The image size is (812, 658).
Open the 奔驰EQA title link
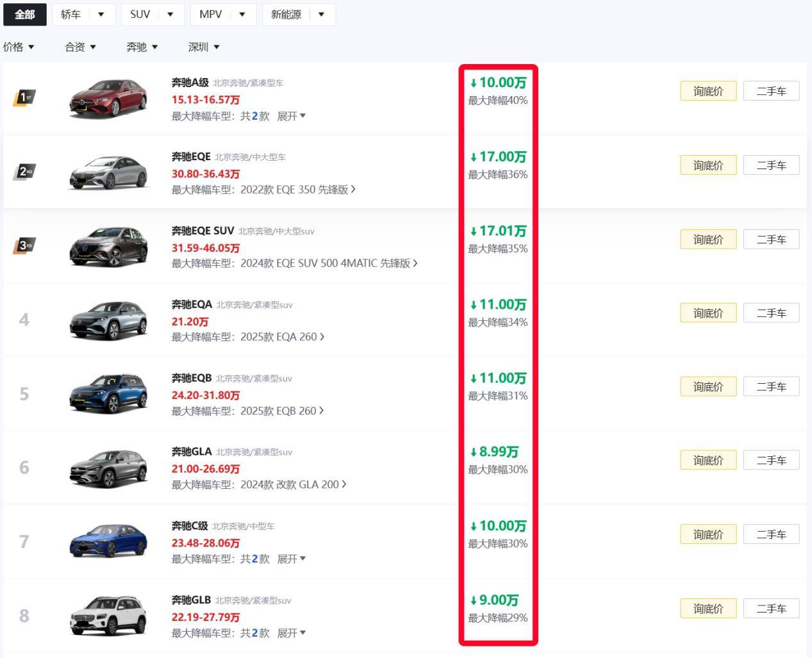pyautogui.click(x=192, y=304)
